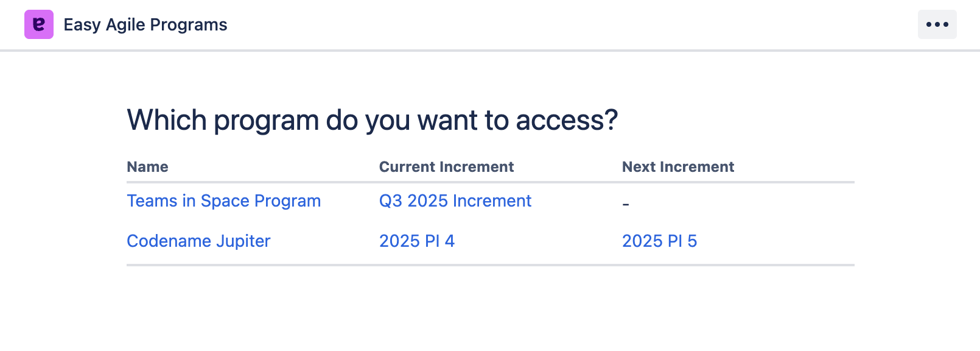Open the Teams in Space Program link
This screenshot has height=351, width=980.
click(x=223, y=201)
